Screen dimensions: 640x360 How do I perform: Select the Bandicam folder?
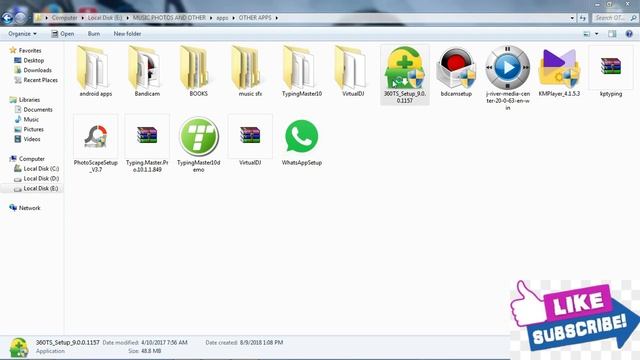pos(147,71)
